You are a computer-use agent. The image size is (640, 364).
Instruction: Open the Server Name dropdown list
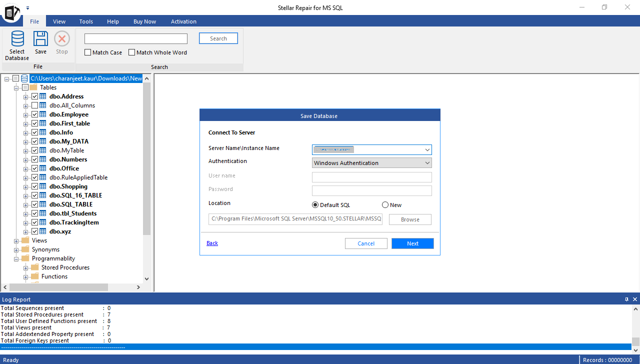(427, 149)
